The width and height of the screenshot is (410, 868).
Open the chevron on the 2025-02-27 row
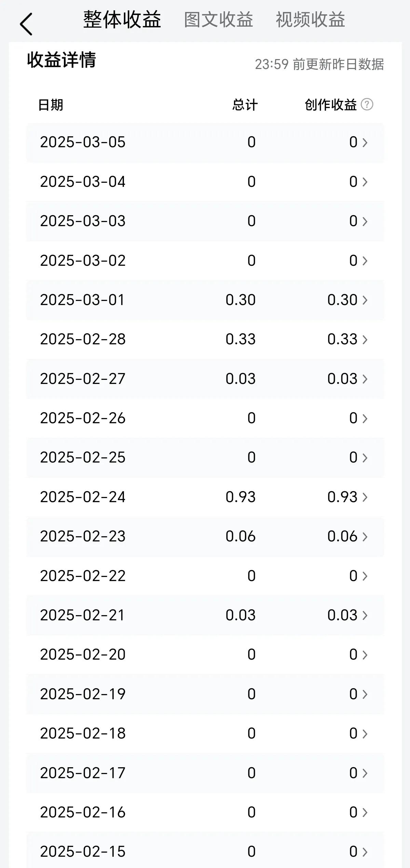click(x=365, y=379)
